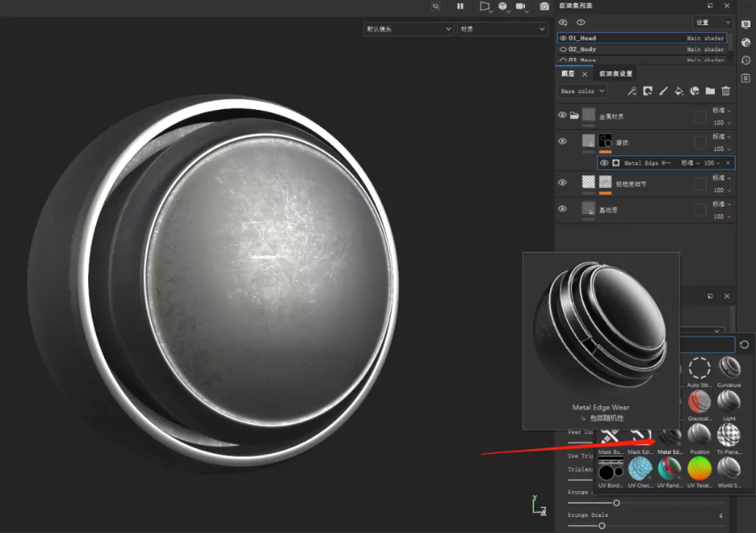Open the 默认镜头 camera dropdown
Image resolution: width=756 pixels, height=533 pixels.
coord(408,29)
